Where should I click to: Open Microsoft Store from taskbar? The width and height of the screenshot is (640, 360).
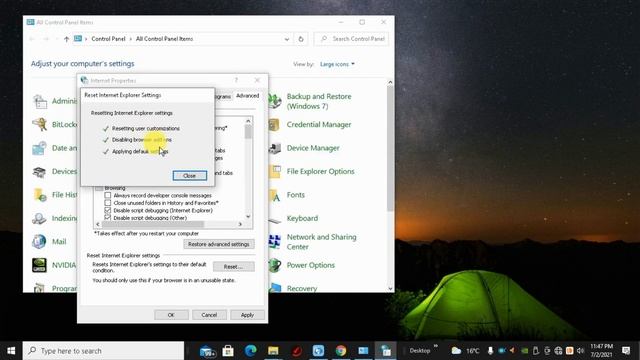pos(228,351)
